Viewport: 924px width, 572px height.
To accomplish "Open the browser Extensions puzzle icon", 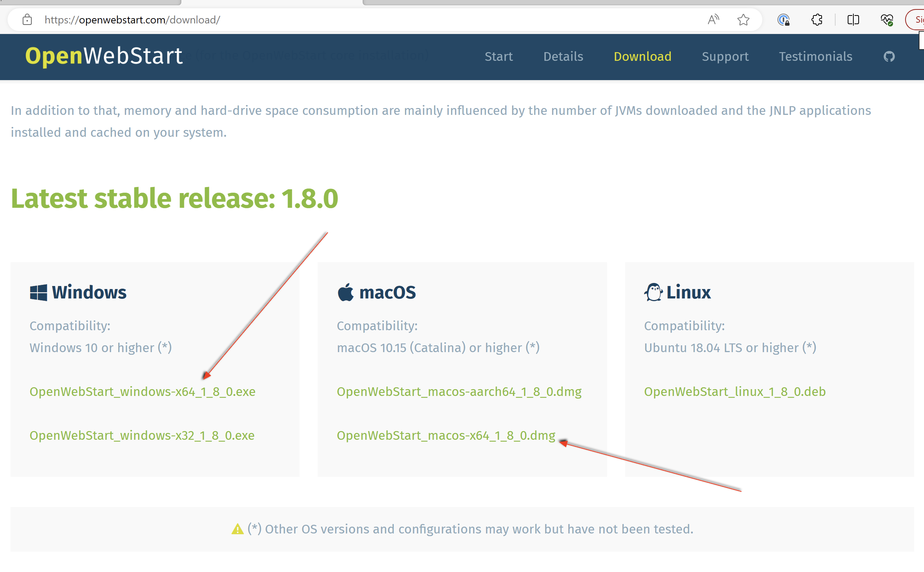I will pos(817,20).
